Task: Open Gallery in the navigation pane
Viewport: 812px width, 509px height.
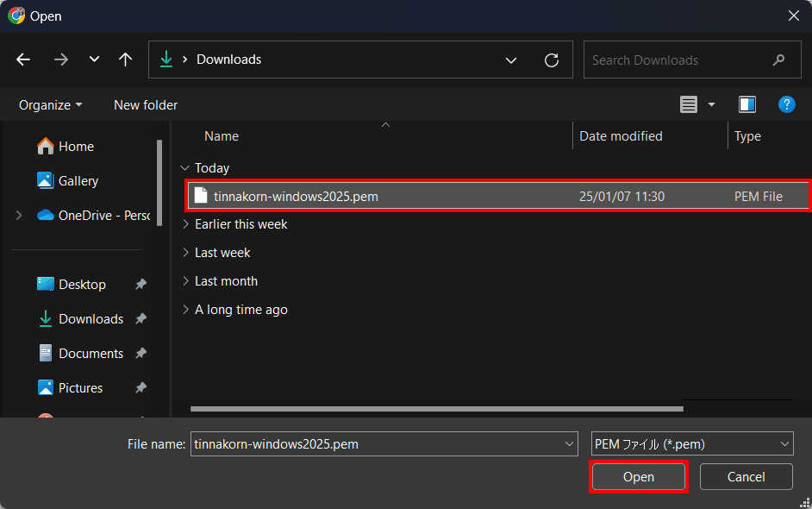Action: pos(68,181)
